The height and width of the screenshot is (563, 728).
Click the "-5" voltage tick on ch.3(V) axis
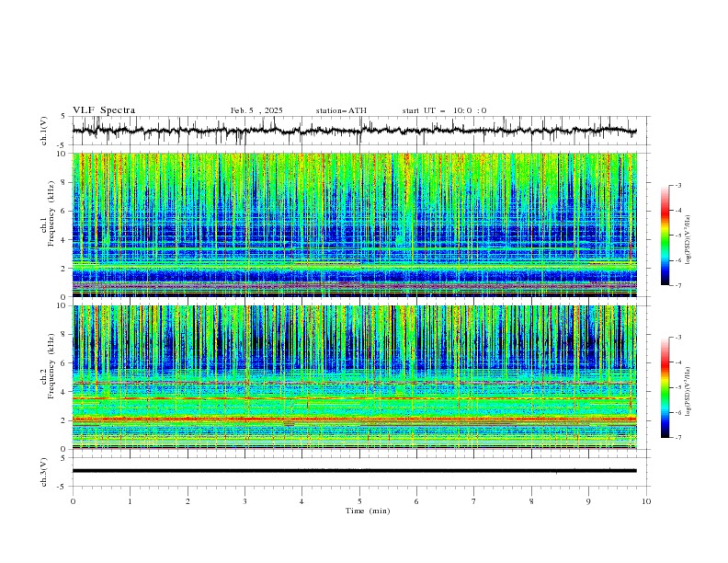tap(63, 487)
